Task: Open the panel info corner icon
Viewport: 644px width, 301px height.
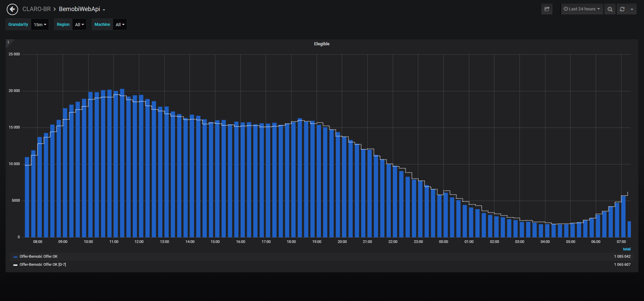Action: coord(8,42)
